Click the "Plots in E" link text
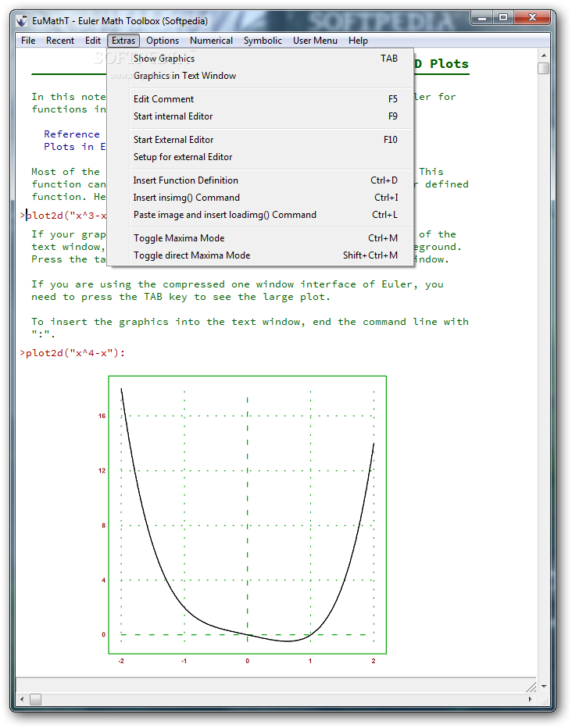Screen dimensions: 572x728 [x=75, y=147]
